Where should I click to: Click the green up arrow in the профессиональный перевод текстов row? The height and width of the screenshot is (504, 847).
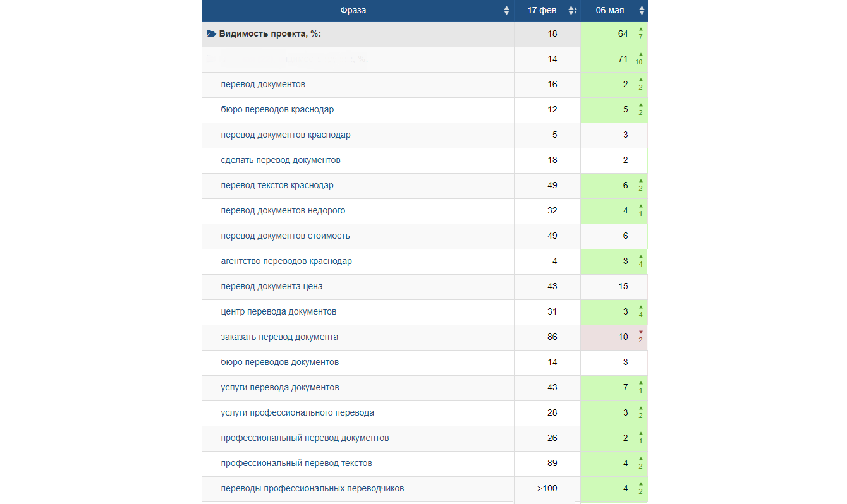coord(640,459)
